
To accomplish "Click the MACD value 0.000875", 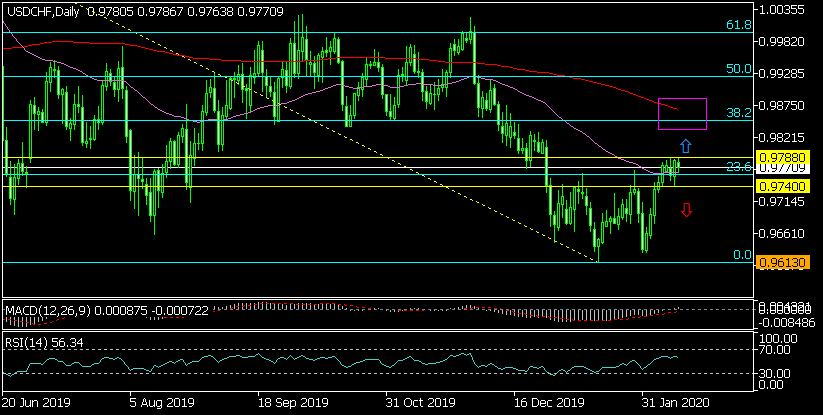I will [121, 311].
